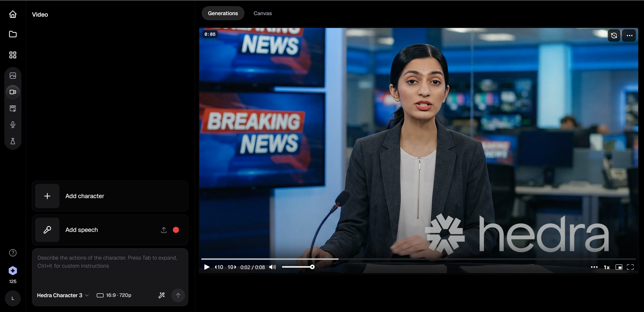The width and height of the screenshot is (644, 312).
Task: Switch to the Canvas tab
Action: pos(262,13)
